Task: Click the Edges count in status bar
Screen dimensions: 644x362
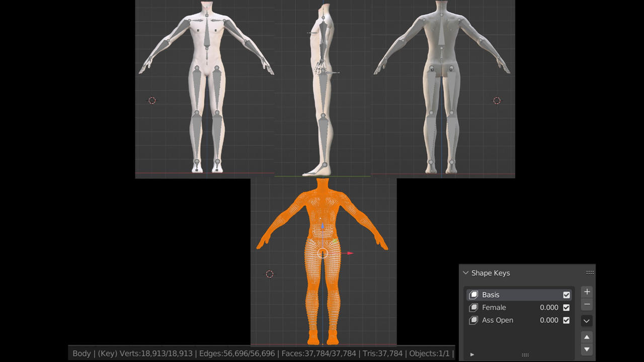Action: [x=237, y=353]
